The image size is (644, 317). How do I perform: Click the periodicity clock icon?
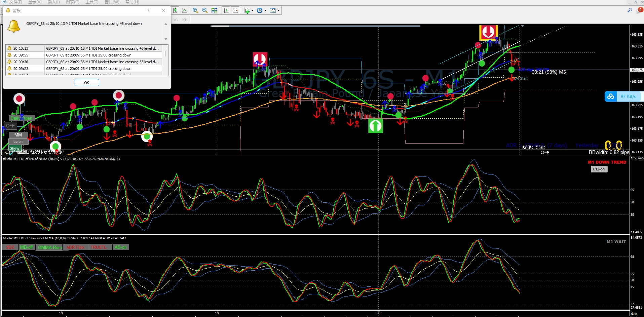260,10
